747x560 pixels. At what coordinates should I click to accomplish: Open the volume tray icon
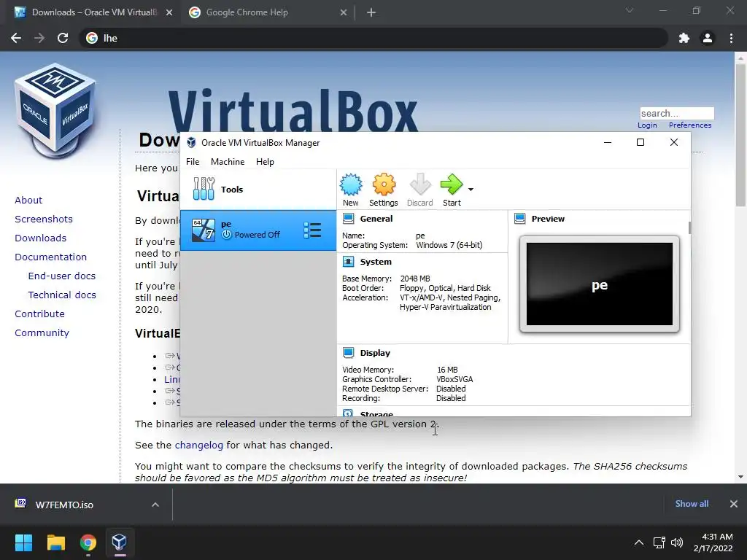(676, 542)
